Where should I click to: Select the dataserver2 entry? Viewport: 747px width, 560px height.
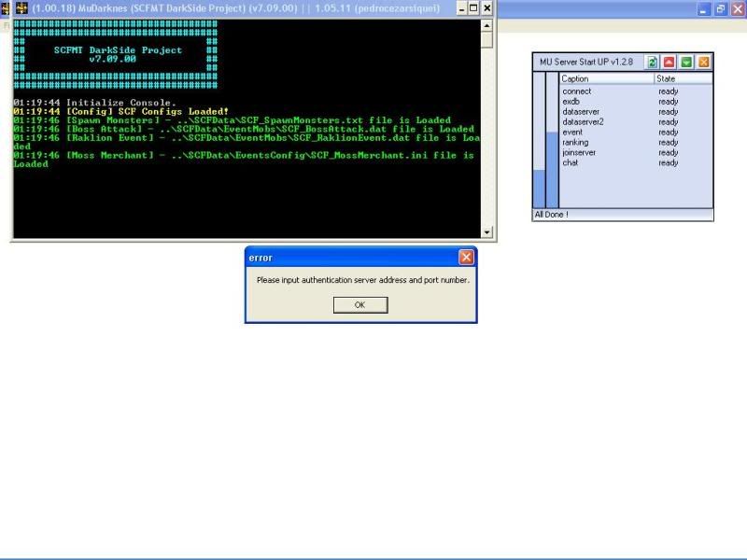583,121
